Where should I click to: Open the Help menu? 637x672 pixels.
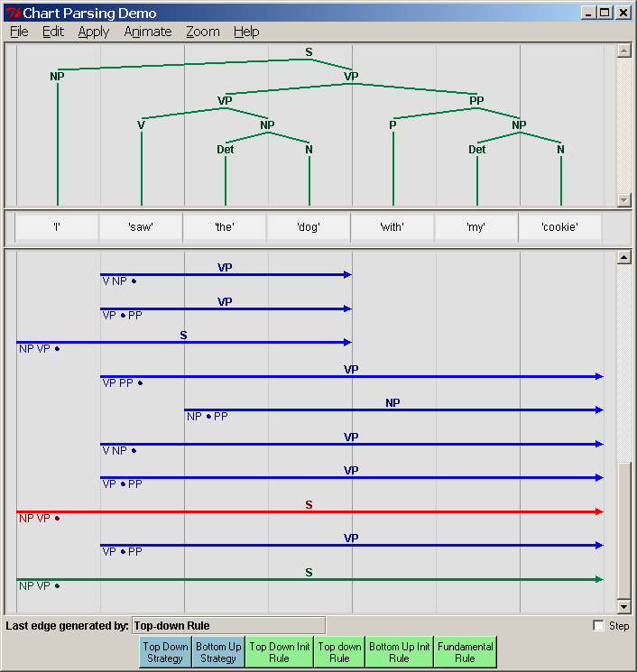tap(246, 32)
